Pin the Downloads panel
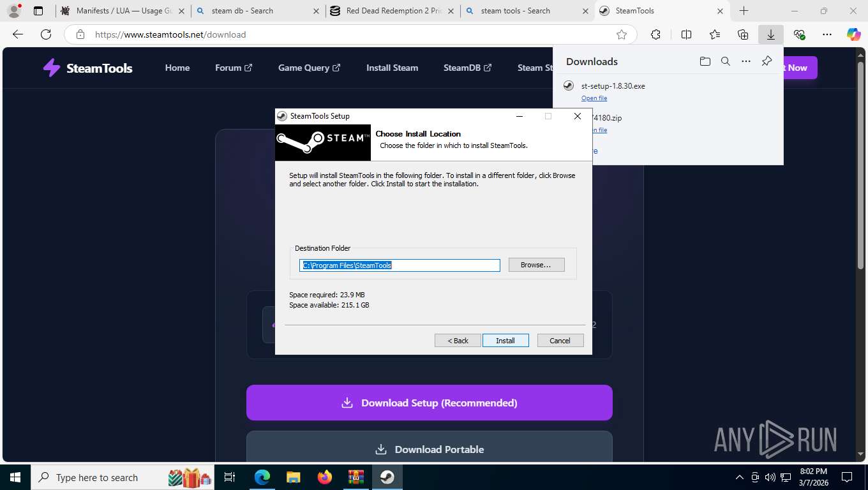 click(767, 61)
